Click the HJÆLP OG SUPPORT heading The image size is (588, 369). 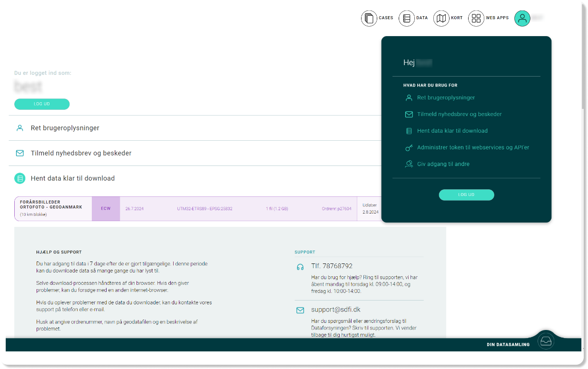click(x=59, y=252)
